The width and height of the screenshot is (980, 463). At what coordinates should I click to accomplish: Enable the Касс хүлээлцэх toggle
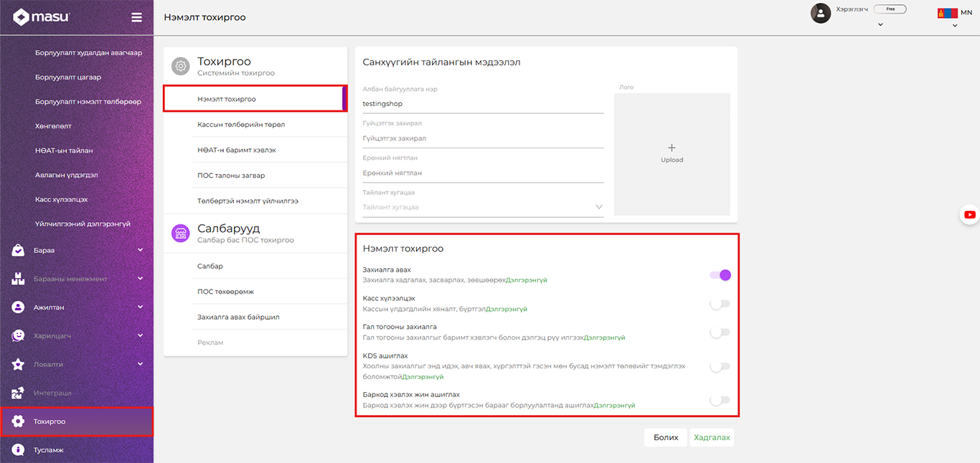pyautogui.click(x=720, y=304)
